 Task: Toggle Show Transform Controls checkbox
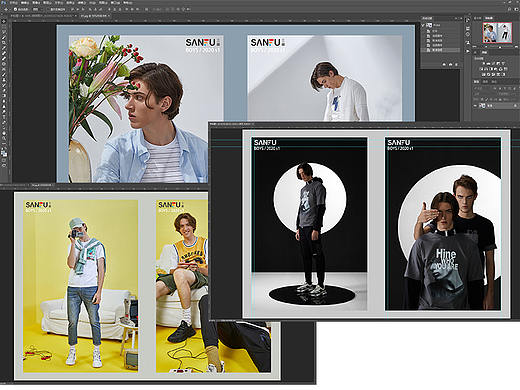48,9
